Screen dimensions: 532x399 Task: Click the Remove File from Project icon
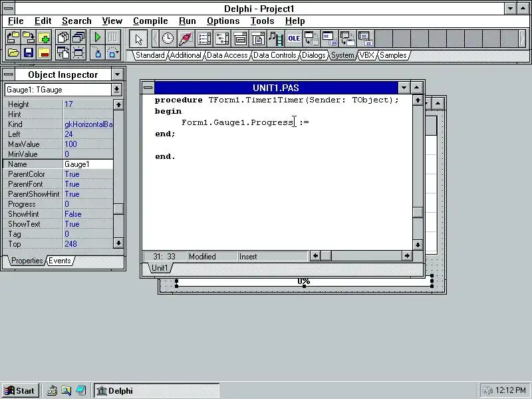tap(44, 53)
